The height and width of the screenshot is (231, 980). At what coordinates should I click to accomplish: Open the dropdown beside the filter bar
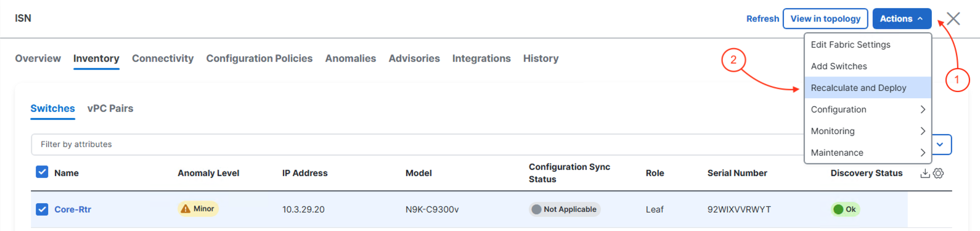click(x=941, y=145)
